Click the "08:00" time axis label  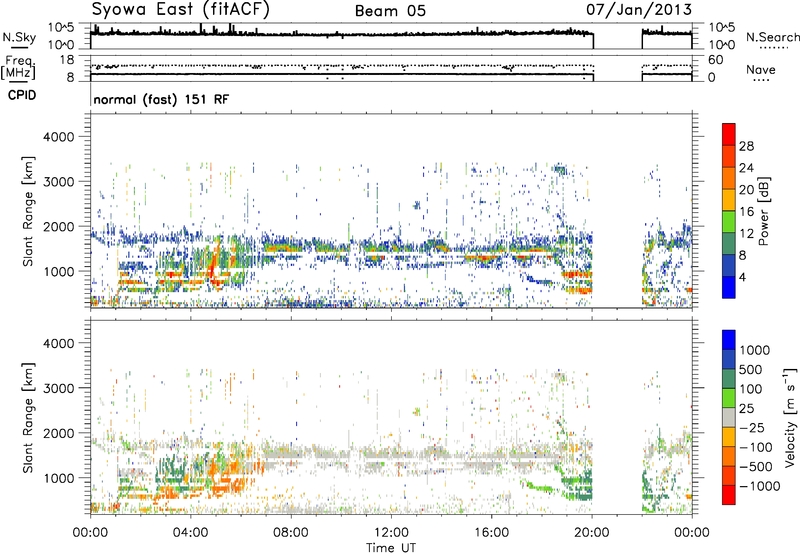291,533
